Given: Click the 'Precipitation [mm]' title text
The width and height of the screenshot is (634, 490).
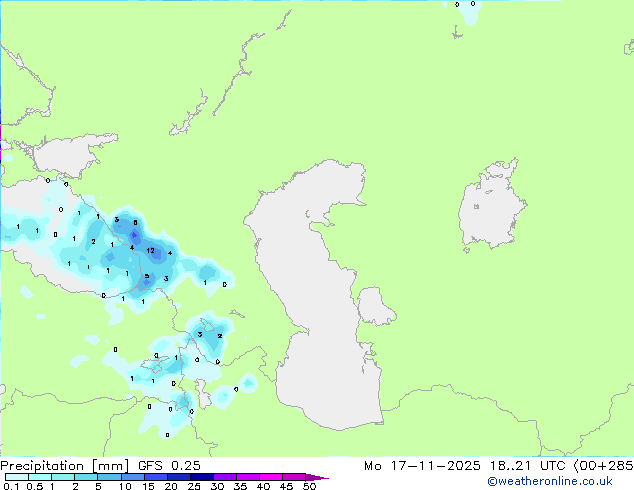Looking at the screenshot, I should [x=65, y=466].
